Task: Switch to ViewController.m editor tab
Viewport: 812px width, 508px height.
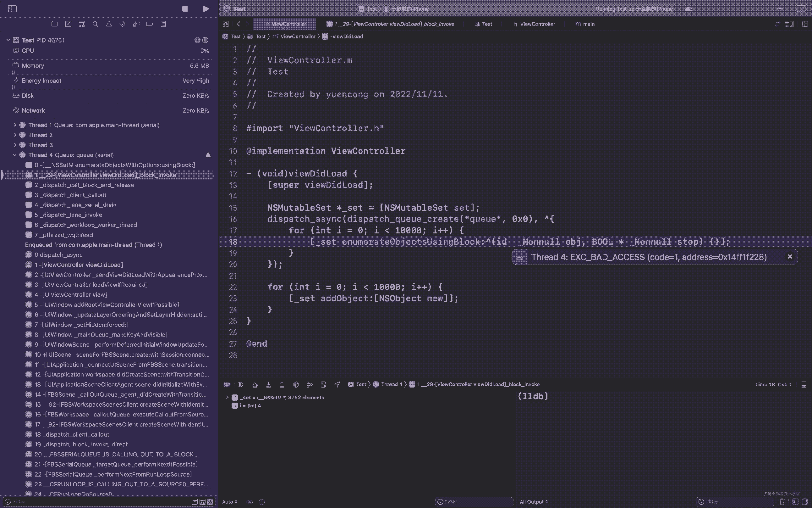Action: coord(284,24)
